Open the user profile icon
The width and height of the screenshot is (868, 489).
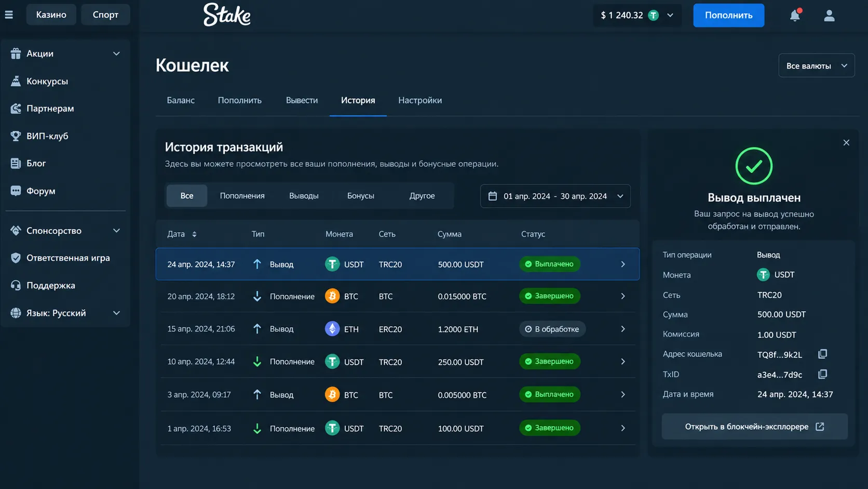coord(829,16)
